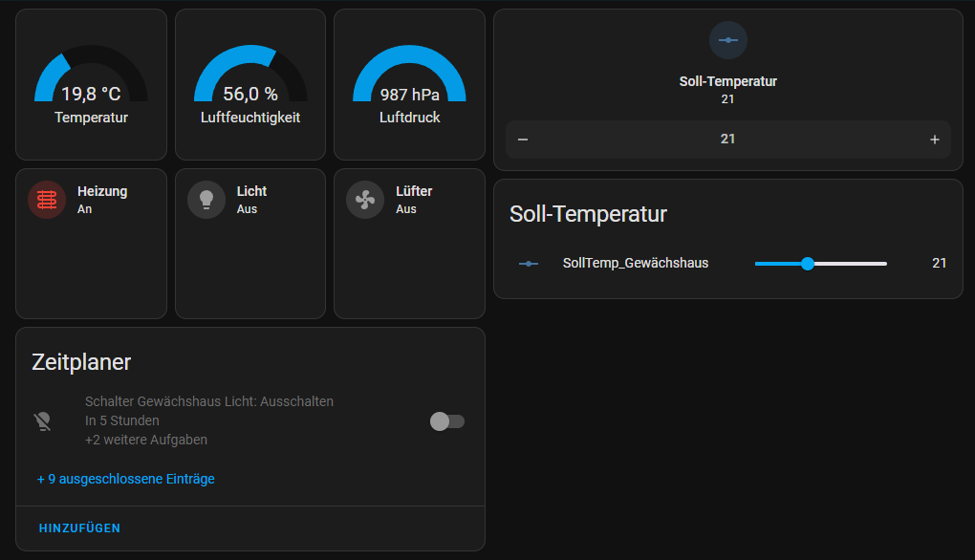
Task: Click the icon beside SollTemp_Gewächshaus
Action: [x=529, y=264]
